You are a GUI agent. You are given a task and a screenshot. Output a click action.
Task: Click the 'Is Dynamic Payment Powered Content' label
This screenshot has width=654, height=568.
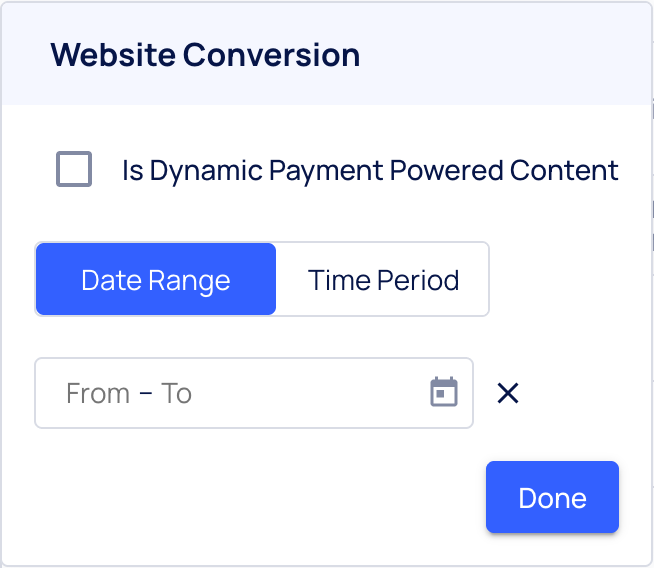pyautogui.click(x=370, y=170)
